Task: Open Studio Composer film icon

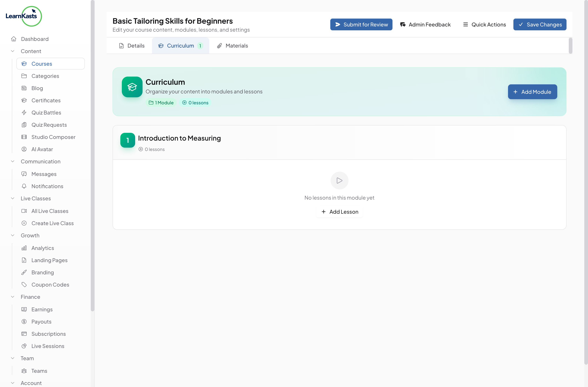Action: pos(24,137)
